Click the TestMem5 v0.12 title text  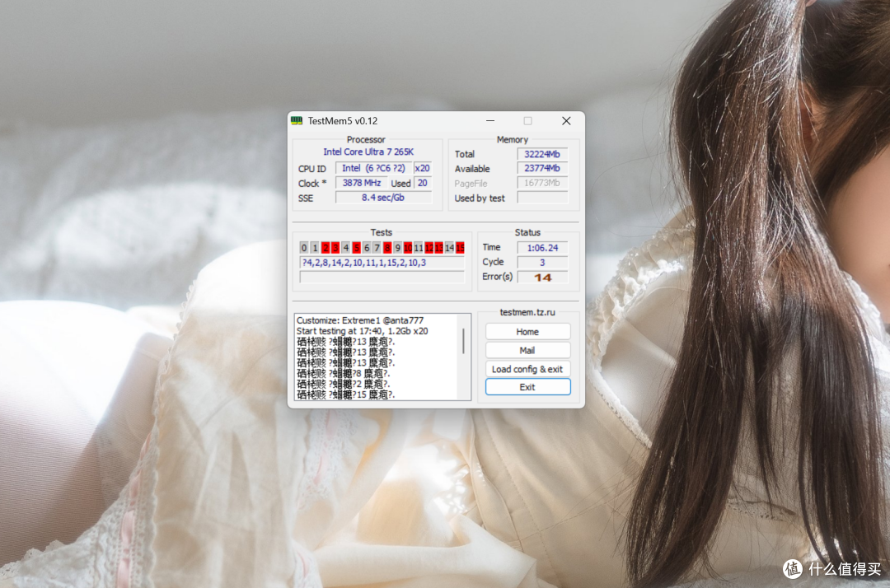[342, 121]
